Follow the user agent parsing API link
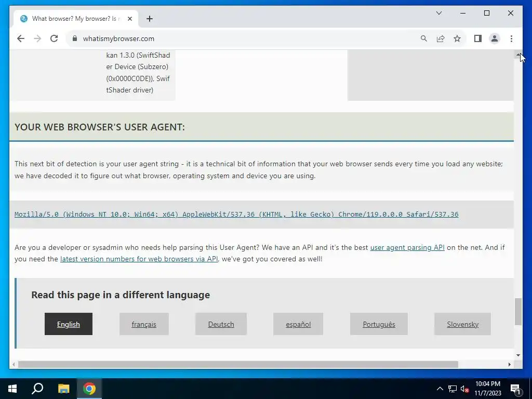Viewport: 532px width, 399px height. [x=407, y=247]
